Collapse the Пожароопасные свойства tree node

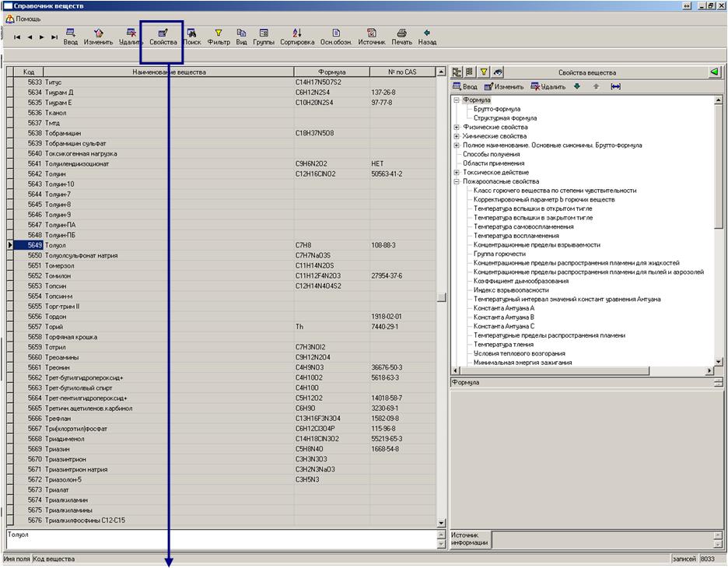(x=457, y=181)
